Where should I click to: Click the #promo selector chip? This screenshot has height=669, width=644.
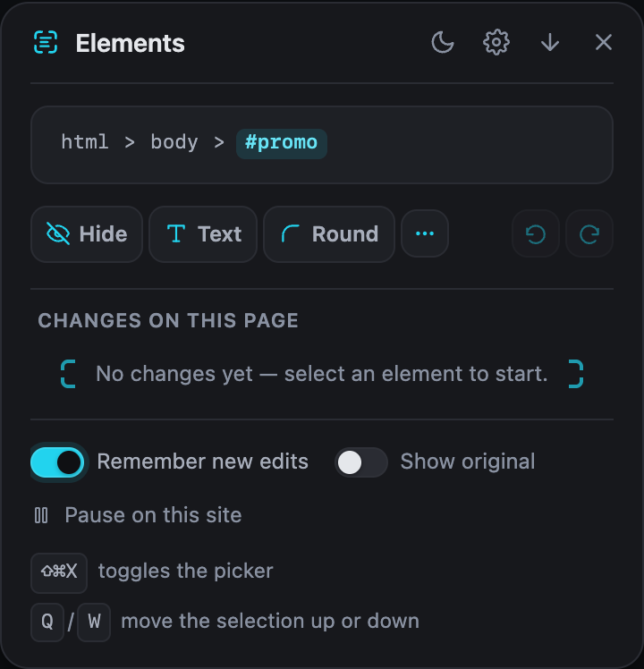282,143
